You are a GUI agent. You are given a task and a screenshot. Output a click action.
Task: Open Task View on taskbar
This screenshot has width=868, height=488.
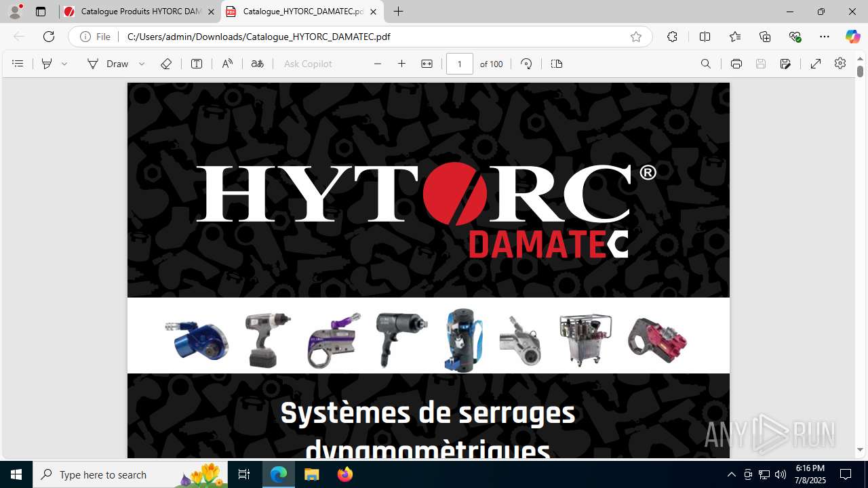245,474
